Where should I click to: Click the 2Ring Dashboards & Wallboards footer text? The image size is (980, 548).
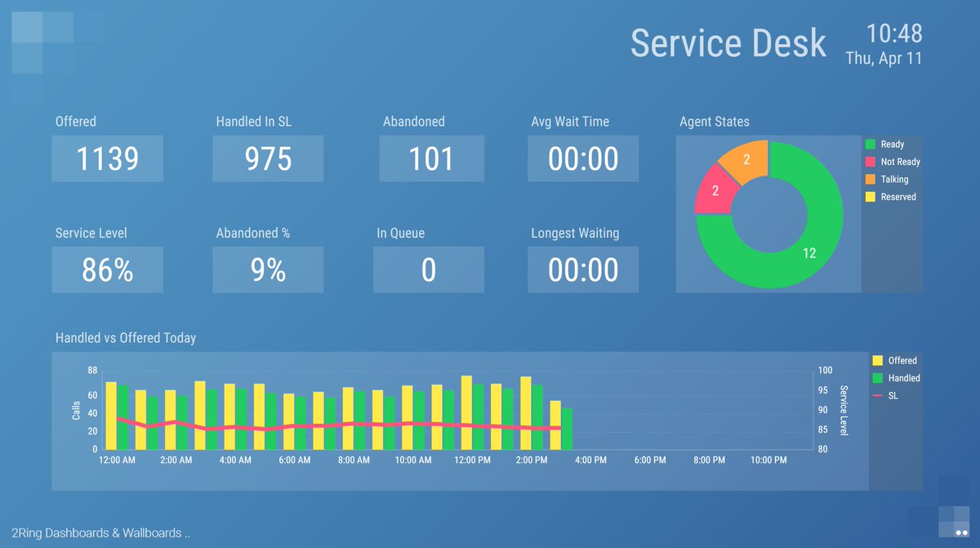102,532
